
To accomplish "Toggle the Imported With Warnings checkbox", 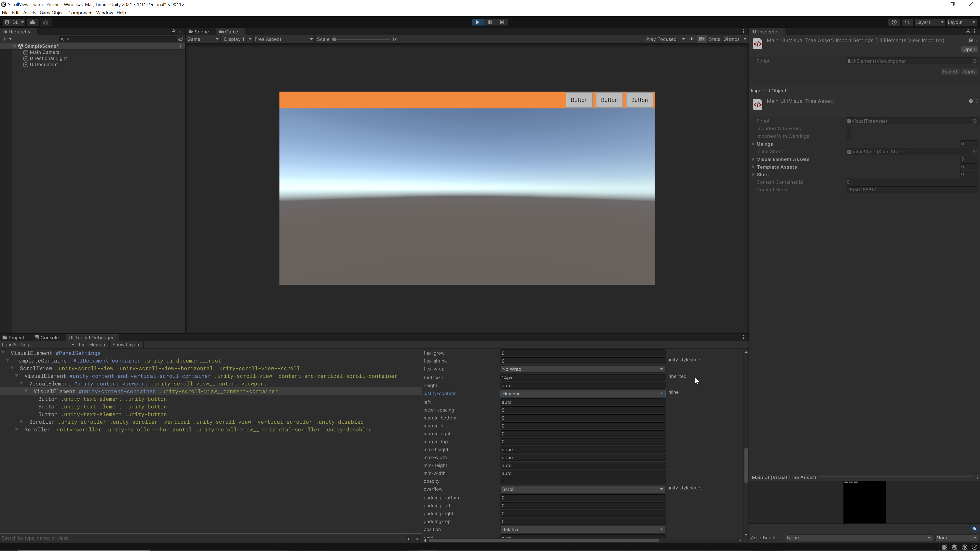I will pyautogui.click(x=848, y=136).
